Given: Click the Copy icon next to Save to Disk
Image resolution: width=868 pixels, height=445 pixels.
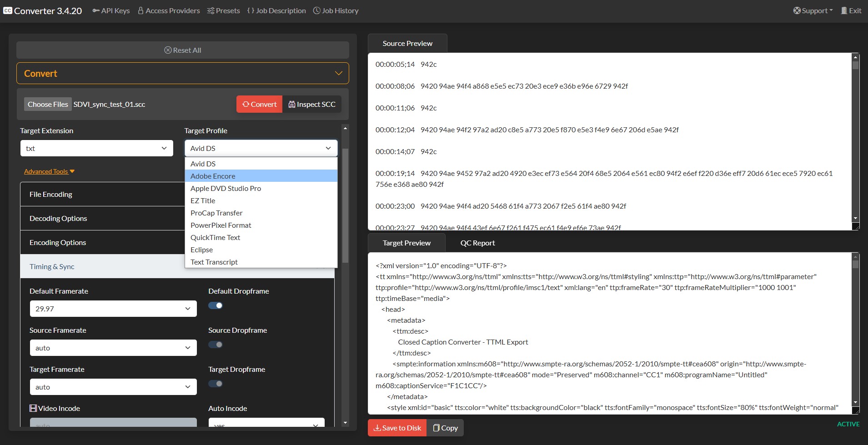Looking at the screenshot, I should coord(436,428).
